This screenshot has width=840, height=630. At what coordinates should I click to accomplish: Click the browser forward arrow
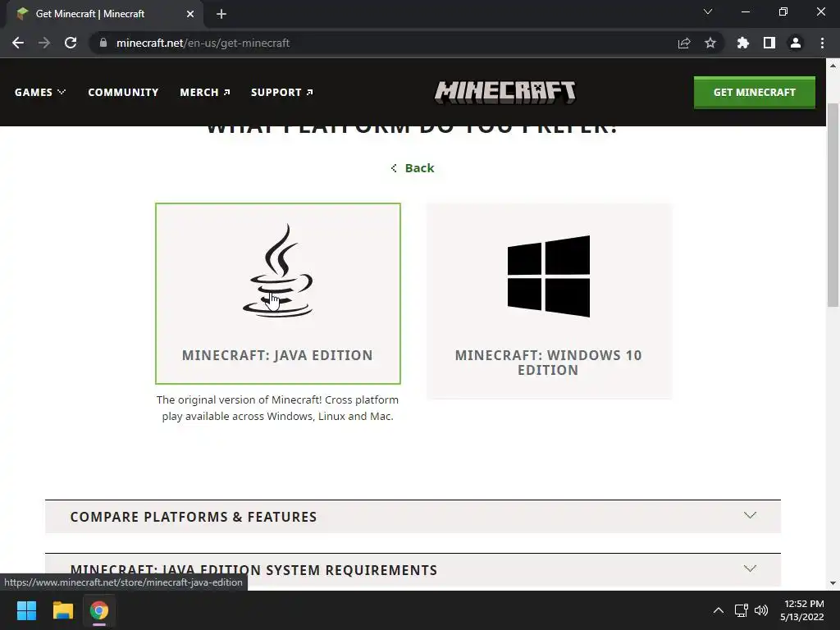44,43
